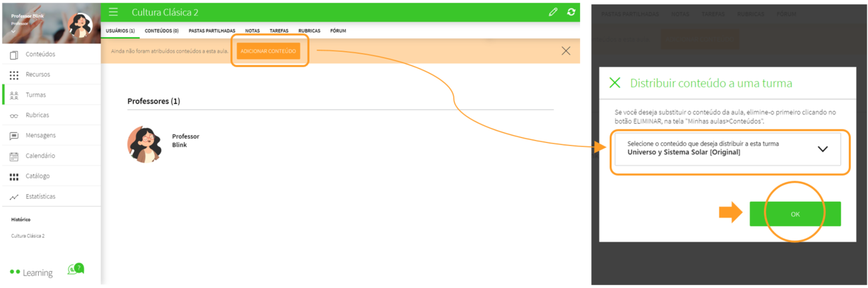Confirm with the green OK button
Screen dimensions: 868x288
pos(795,214)
